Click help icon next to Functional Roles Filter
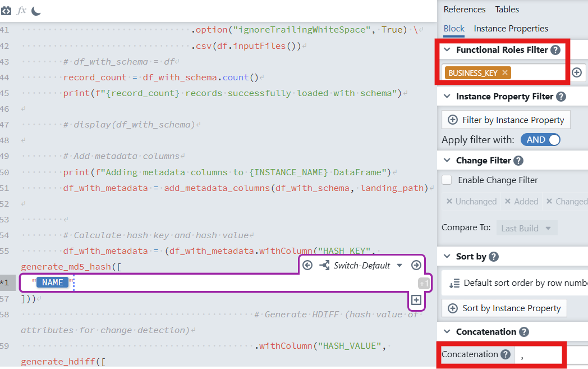The height and width of the screenshot is (369, 588). point(555,50)
